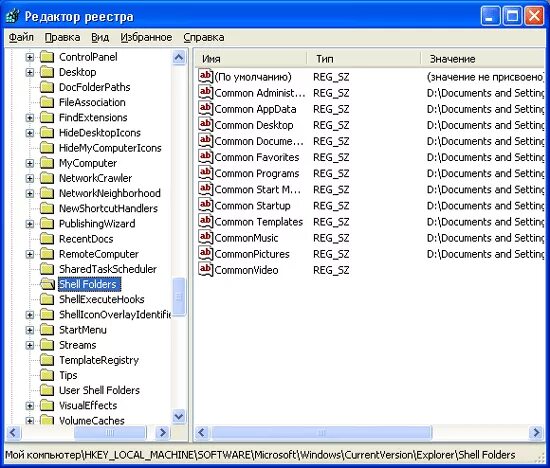Click the string icon of CommonMusic
The image size is (550, 468).
tap(206, 238)
